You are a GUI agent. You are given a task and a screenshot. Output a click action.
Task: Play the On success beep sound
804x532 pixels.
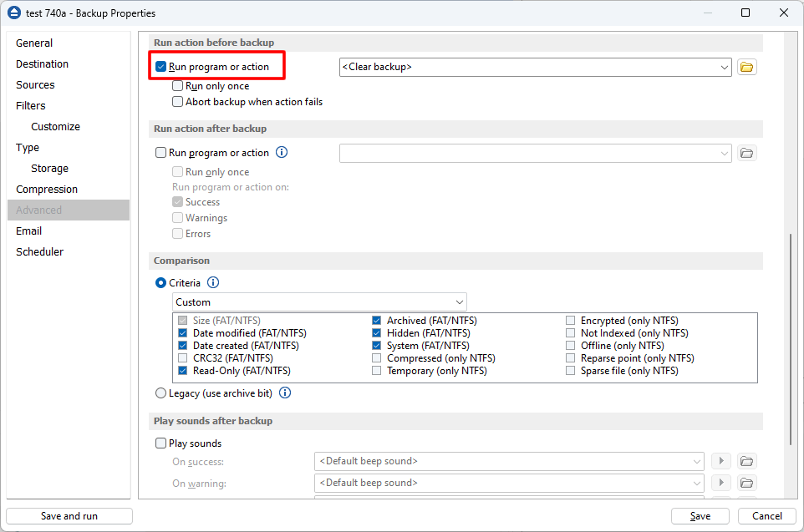click(x=720, y=461)
